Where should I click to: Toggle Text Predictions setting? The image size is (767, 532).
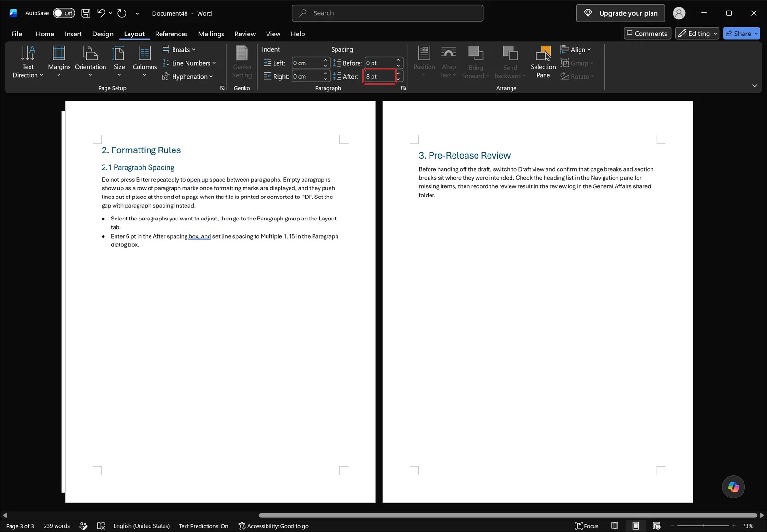pos(203,526)
